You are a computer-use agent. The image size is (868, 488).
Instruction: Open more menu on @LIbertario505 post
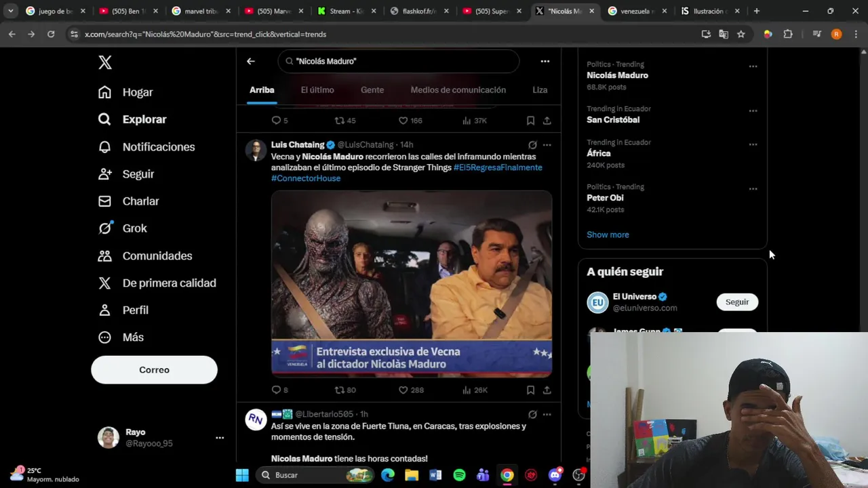(x=547, y=414)
